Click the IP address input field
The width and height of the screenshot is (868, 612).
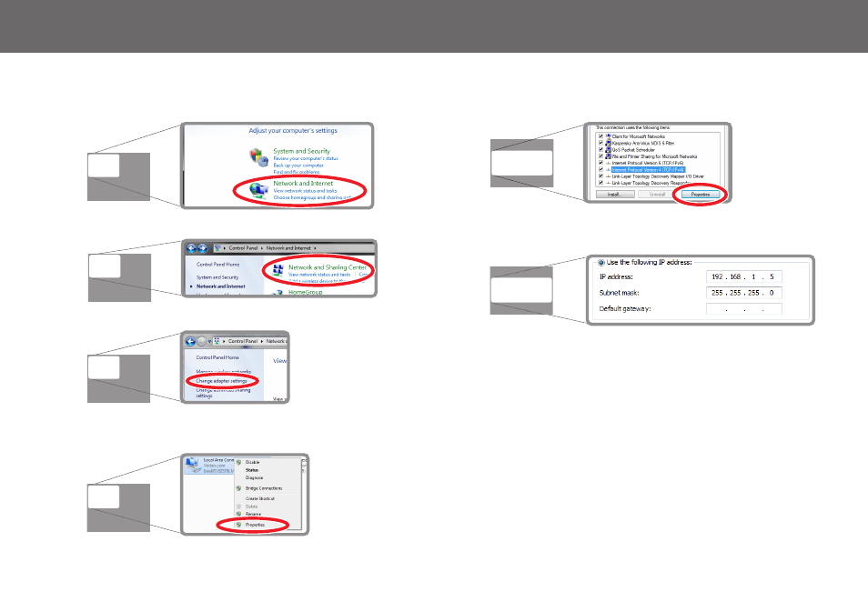(744, 276)
